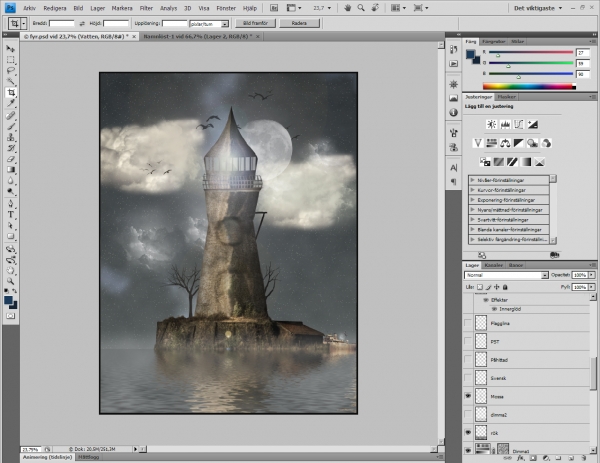
Task: Select the Move tool
Action: tap(10, 49)
